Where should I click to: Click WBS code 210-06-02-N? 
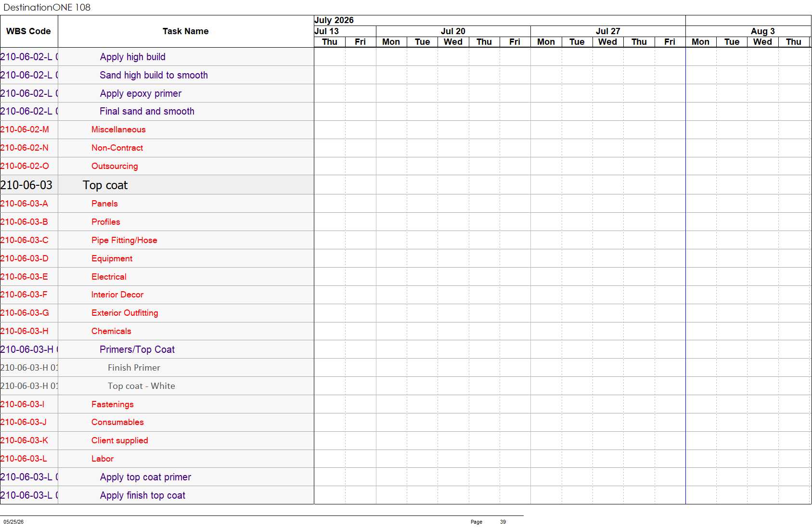click(25, 148)
